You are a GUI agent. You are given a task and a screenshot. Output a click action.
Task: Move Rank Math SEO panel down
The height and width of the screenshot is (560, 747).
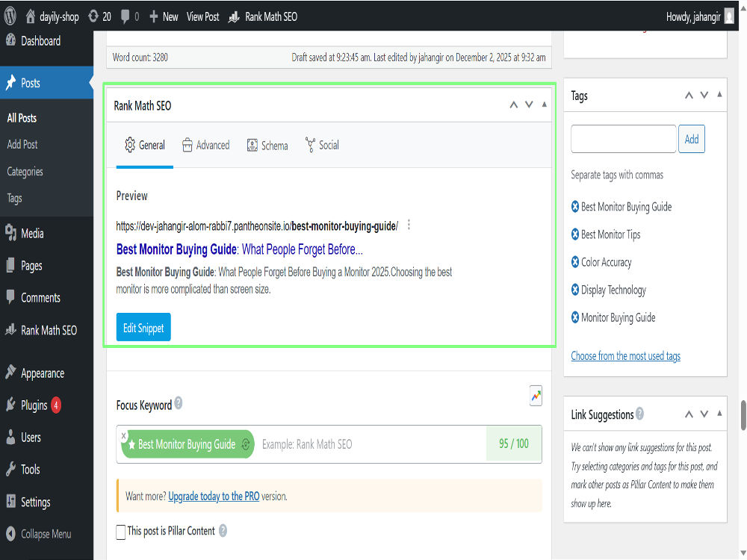[x=529, y=105]
